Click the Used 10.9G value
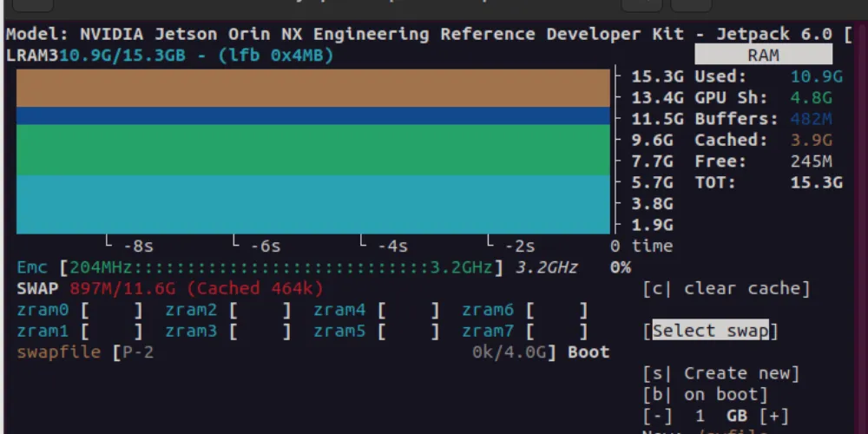Viewport: 868px width, 434px height. [817, 76]
